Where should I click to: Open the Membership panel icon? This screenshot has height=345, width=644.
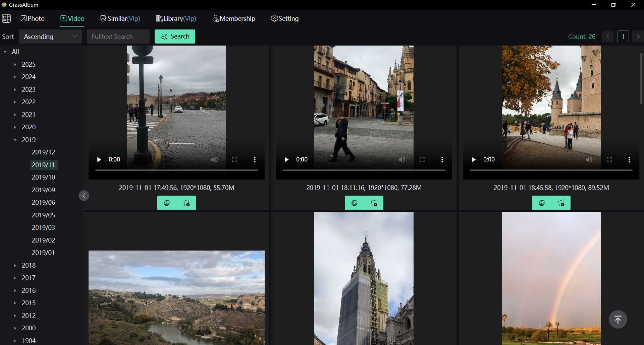pyautogui.click(x=216, y=18)
